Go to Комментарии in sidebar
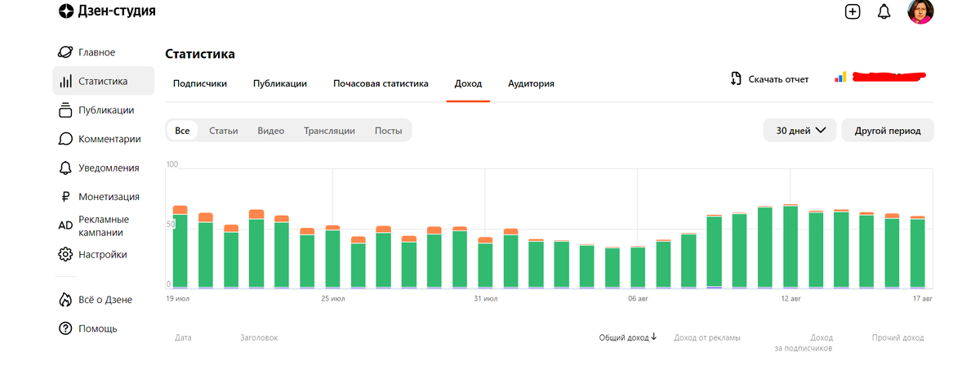 click(x=109, y=139)
